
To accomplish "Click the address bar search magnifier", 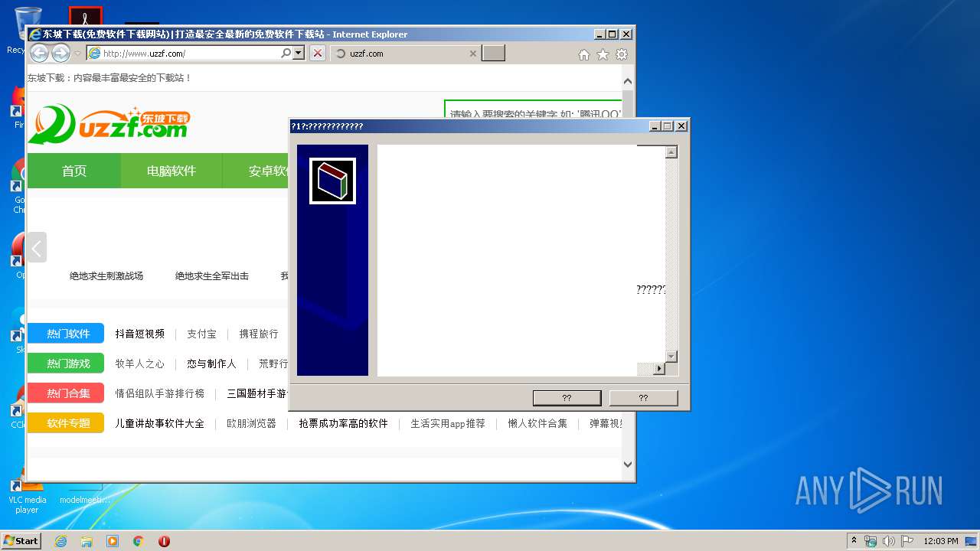I will (286, 54).
